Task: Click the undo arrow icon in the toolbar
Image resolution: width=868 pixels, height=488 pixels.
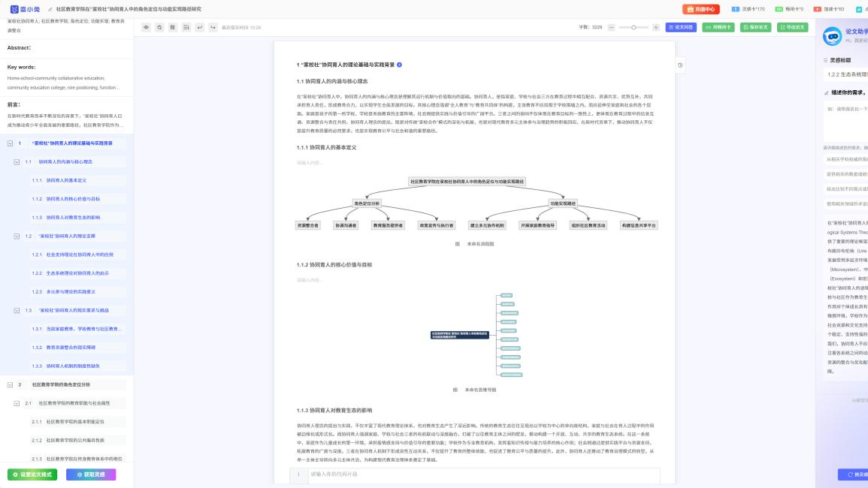Action: tap(198, 26)
